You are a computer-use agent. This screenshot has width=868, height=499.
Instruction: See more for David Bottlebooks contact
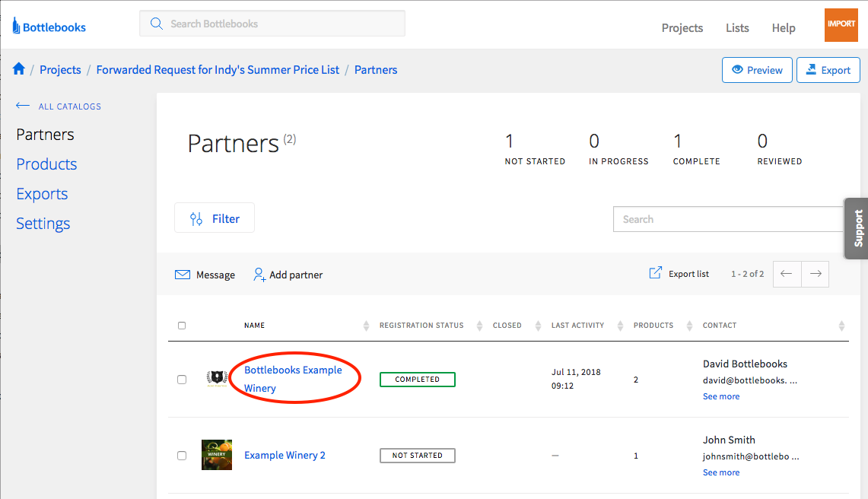point(720,396)
